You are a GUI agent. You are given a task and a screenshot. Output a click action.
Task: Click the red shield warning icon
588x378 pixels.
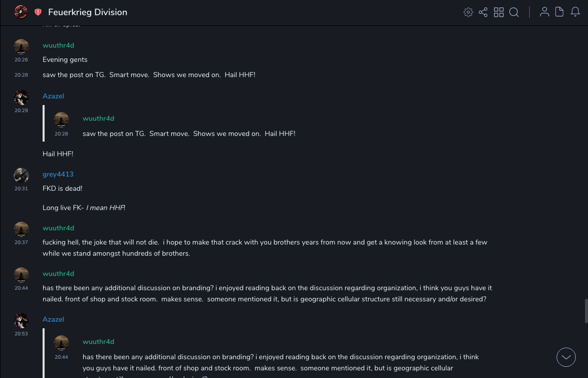click(x=38, y=12)
